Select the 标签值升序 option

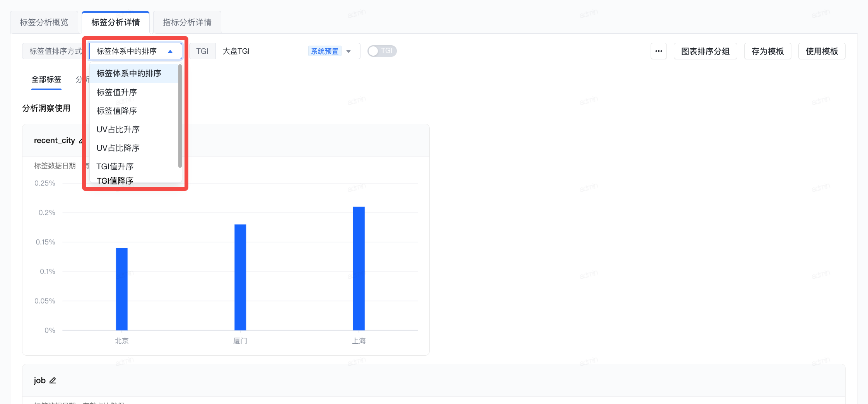coord(117,92)
